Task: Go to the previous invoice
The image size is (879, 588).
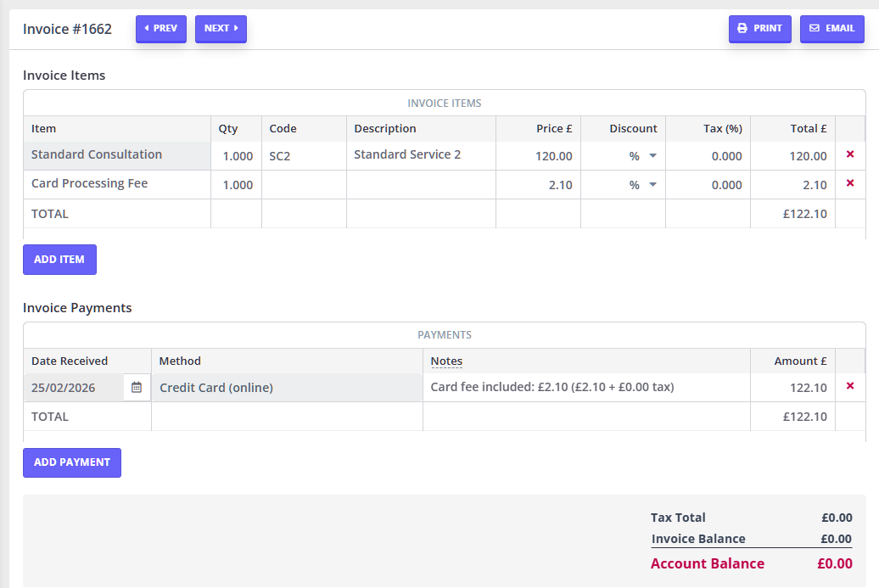Action: click(x=161, y=29)
